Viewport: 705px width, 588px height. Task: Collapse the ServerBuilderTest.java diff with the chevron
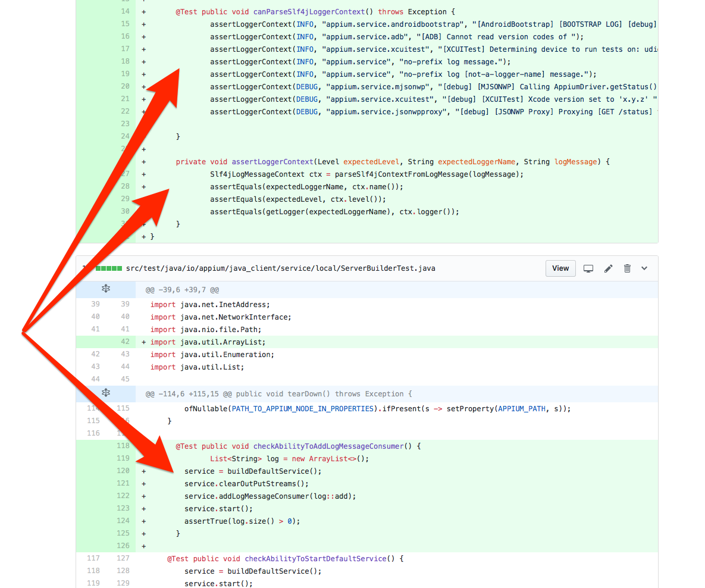point(644,268)
